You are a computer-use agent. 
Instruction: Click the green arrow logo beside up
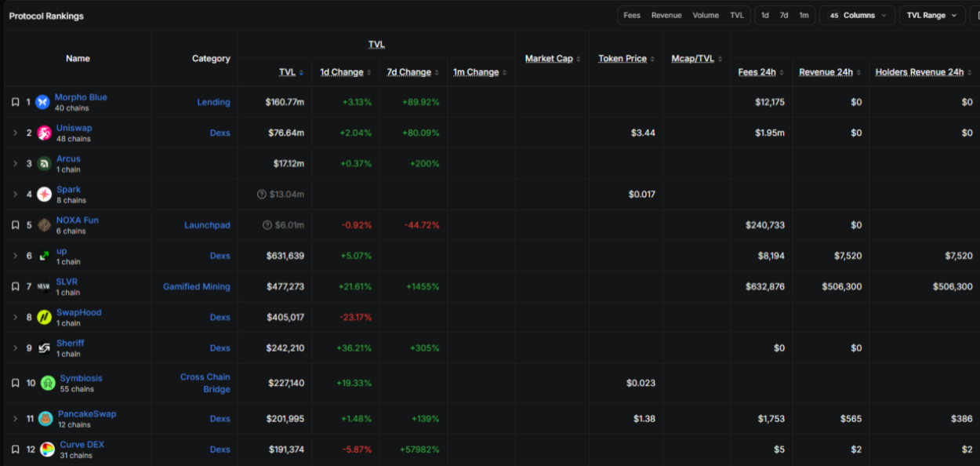pyautogui.click(x=44, y=256)
